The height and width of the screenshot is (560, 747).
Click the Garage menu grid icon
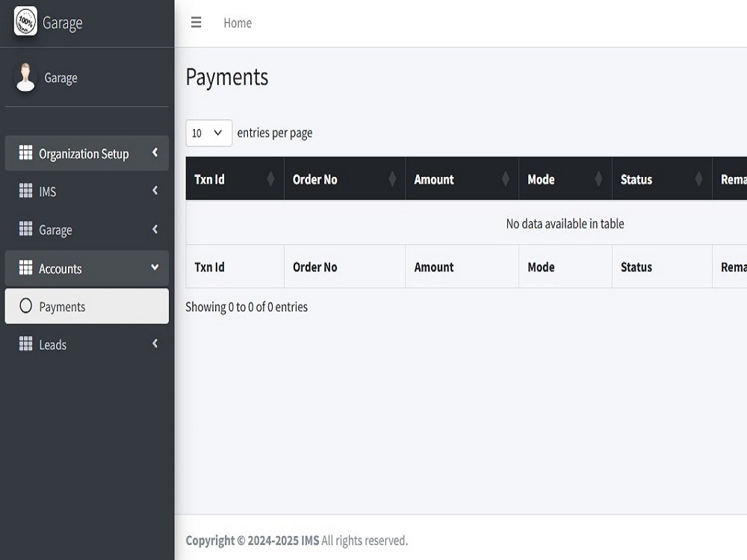click(25, 229)
